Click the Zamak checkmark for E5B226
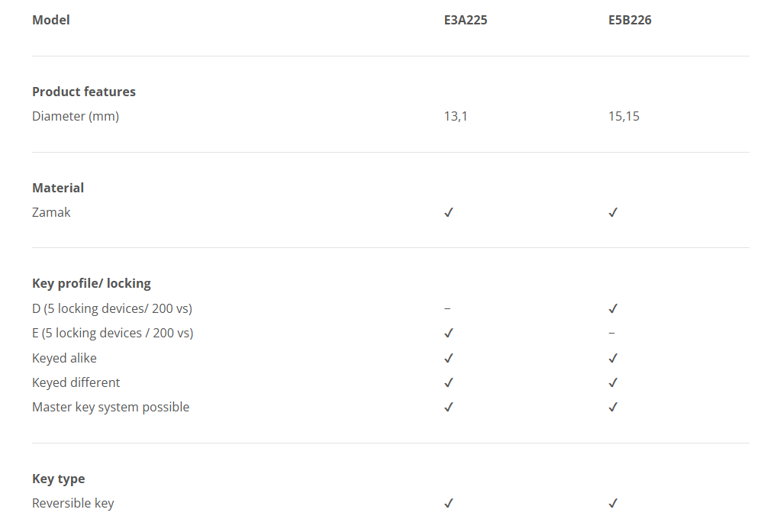 [613, 213]
